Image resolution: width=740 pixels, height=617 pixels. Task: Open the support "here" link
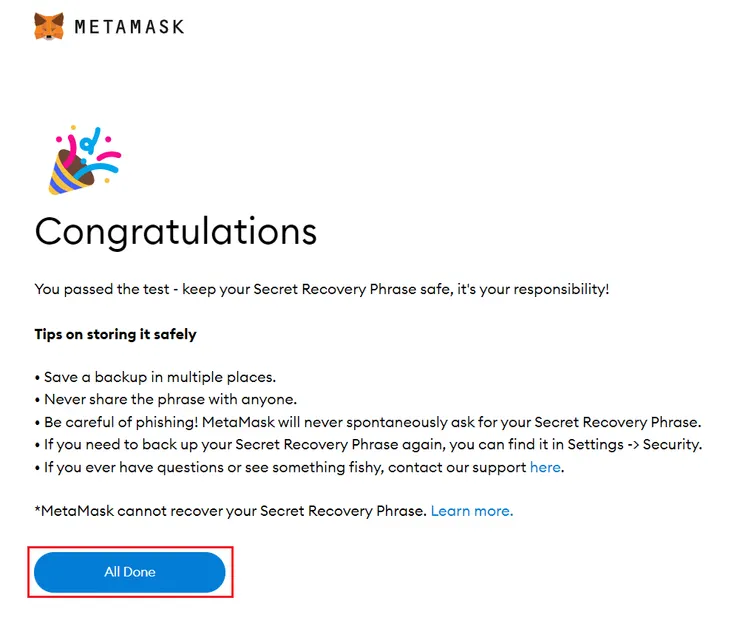(545, 467)
